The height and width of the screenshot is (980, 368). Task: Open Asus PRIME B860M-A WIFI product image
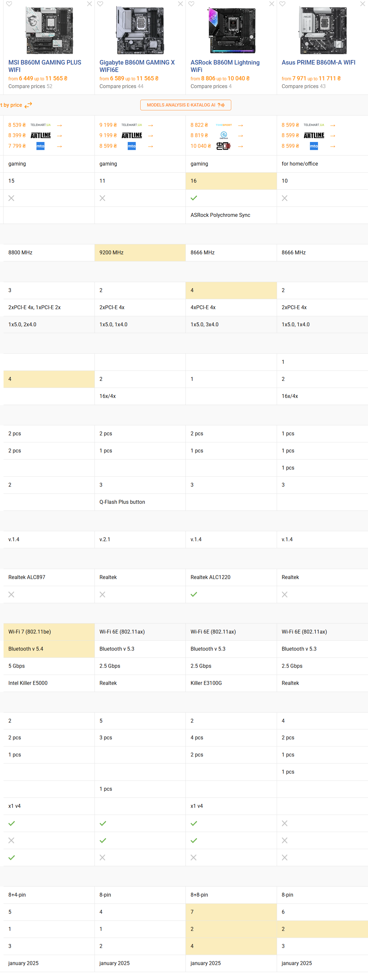click(x=323, y=30)
